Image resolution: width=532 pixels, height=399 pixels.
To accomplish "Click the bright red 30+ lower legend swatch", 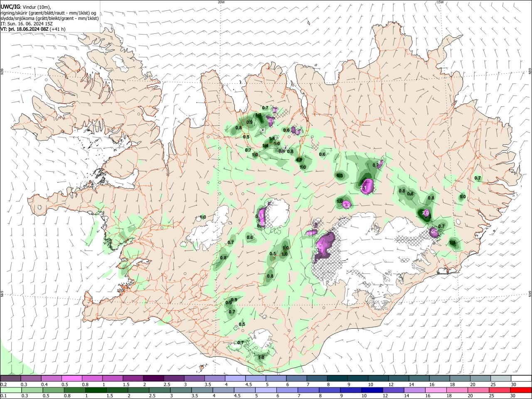I will (522, 390).
